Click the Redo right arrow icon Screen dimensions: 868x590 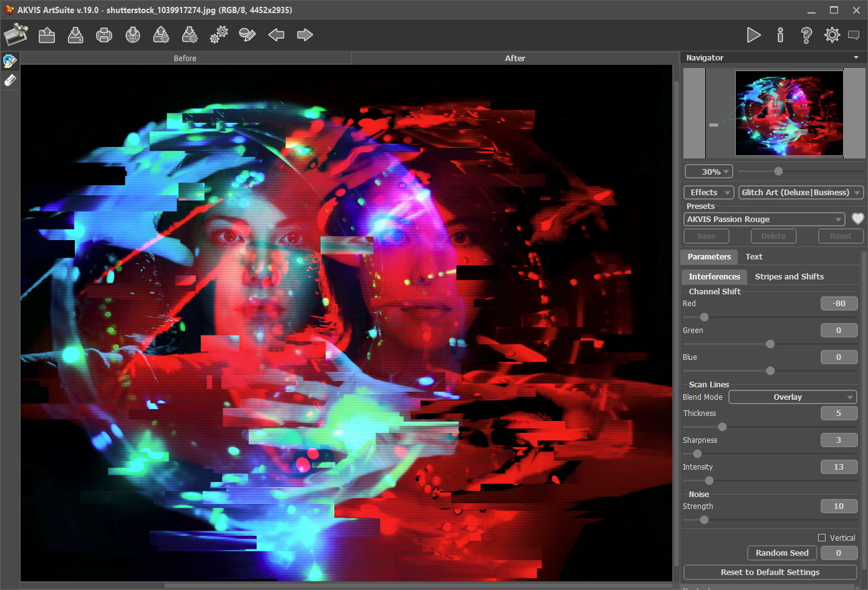(305, 35)
